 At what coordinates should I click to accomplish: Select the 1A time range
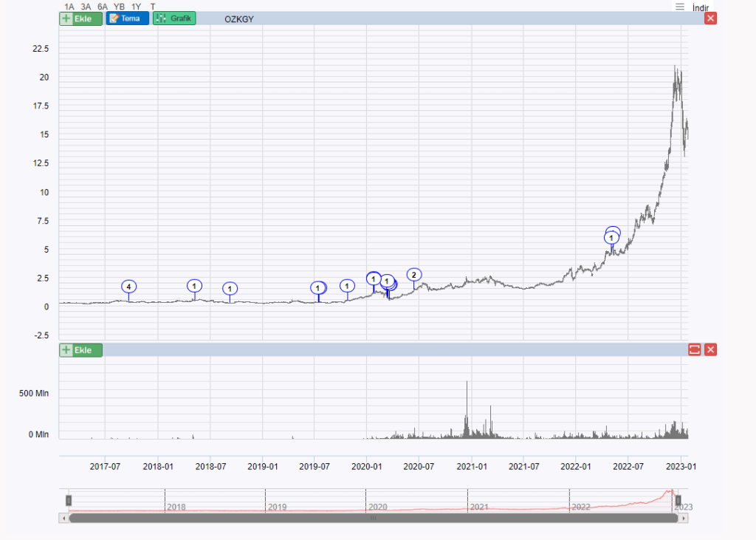tap(69, 6)
